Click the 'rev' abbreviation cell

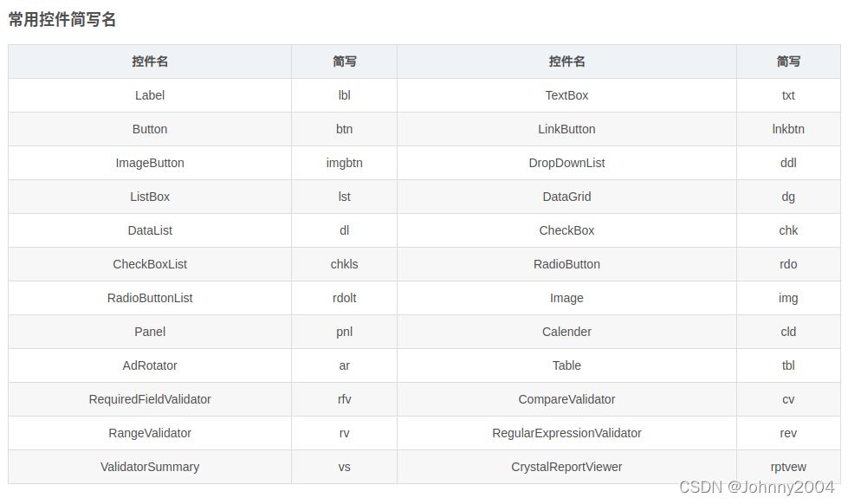788,433
